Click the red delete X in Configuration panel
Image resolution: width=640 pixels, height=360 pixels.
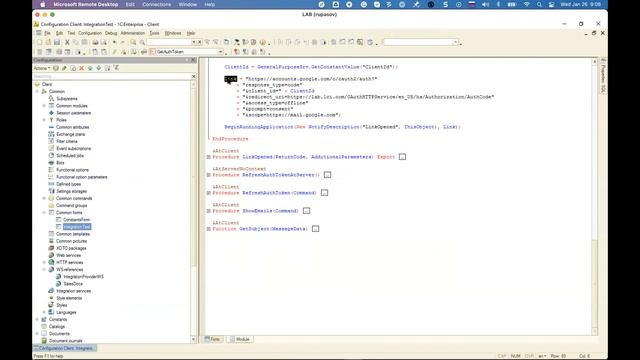click(82, 68)
